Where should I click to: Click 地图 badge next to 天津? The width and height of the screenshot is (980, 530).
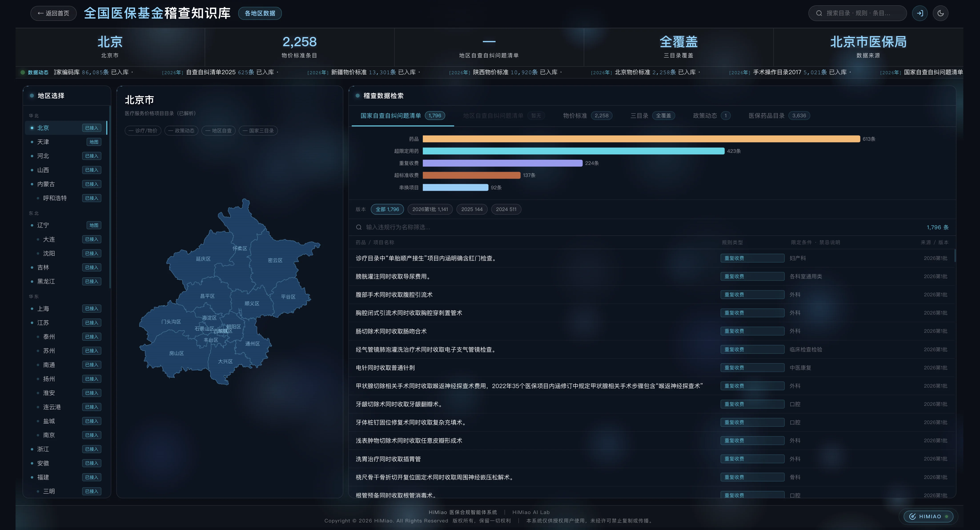pos(94,142)
